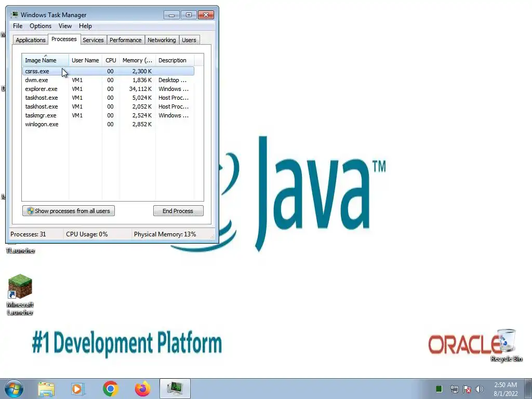Open Firefox from the taskbar

click(142, 389)
